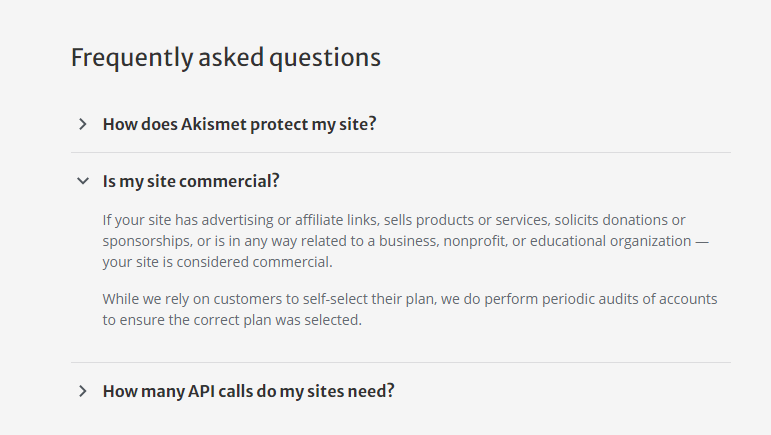The width and height of the screenshot is (771, 435).
Task: Open 'How does Akismet protect my site?' title
Action: 239,124
